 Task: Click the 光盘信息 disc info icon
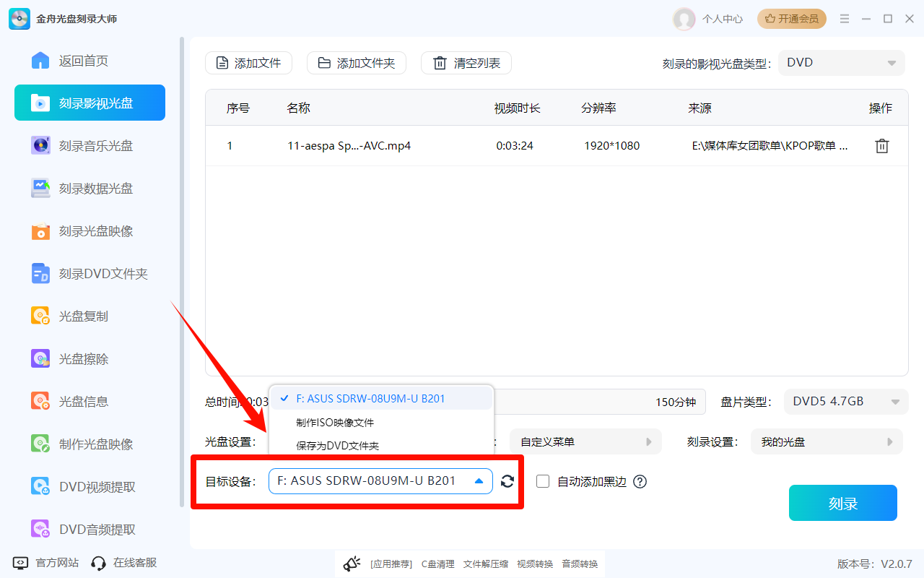(x=40, y=401)
